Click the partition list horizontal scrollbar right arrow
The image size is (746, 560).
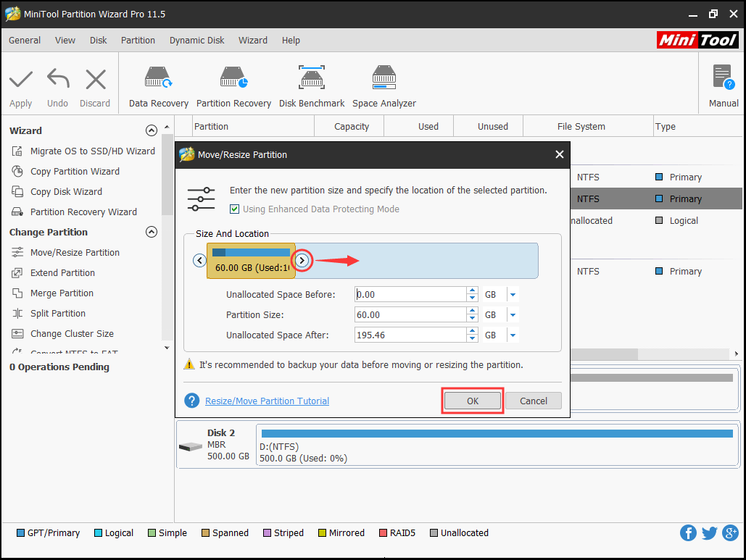pyautogui.click(x=736, y=354)
